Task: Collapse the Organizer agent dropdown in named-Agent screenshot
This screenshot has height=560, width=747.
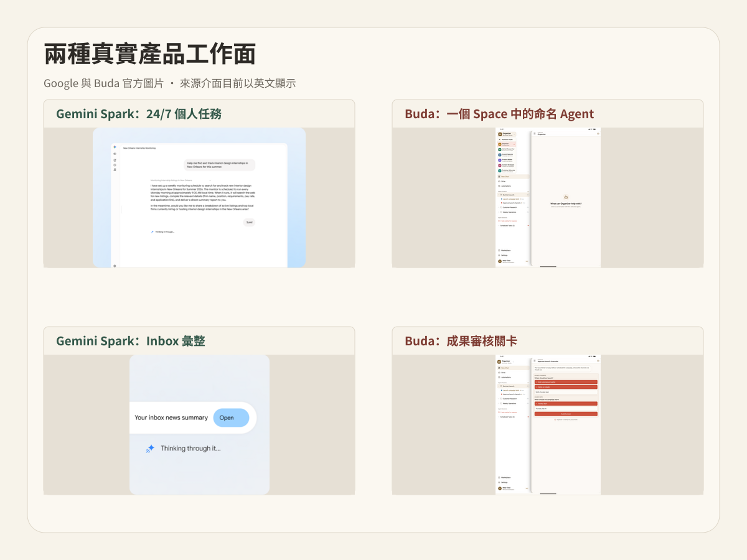Action: (507, 134)
